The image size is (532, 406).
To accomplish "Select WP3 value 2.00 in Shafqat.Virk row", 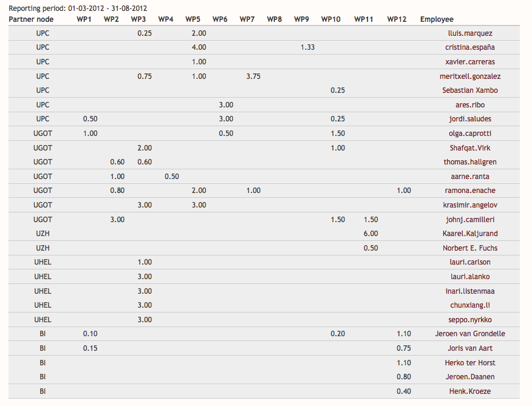I will pyautogui.click(x=145, y=148).
